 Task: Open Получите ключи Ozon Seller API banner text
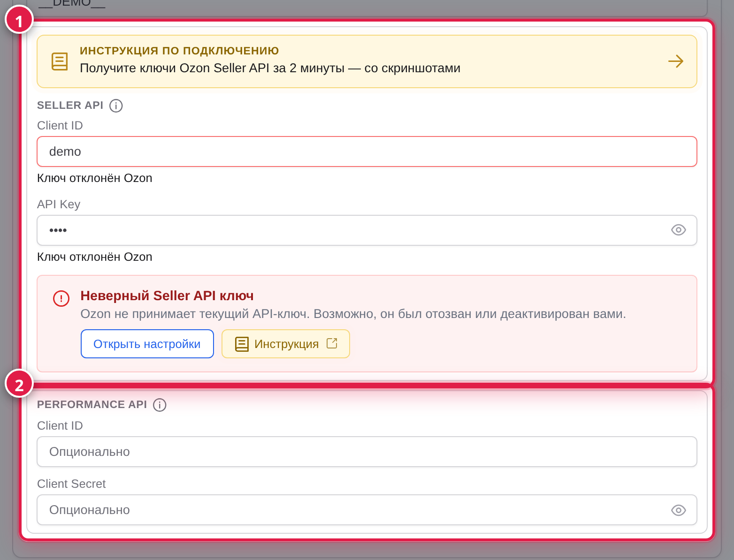[x=270, y=68]
